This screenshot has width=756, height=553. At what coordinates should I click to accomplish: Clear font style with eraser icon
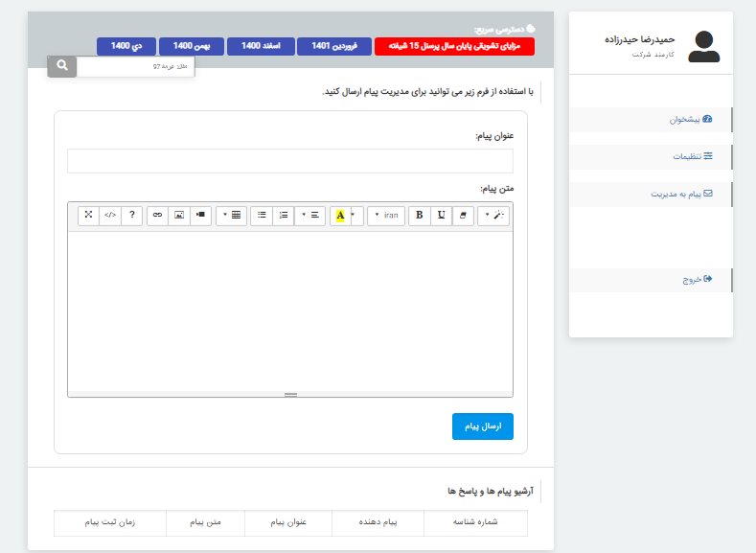click(x=463, y=215)
